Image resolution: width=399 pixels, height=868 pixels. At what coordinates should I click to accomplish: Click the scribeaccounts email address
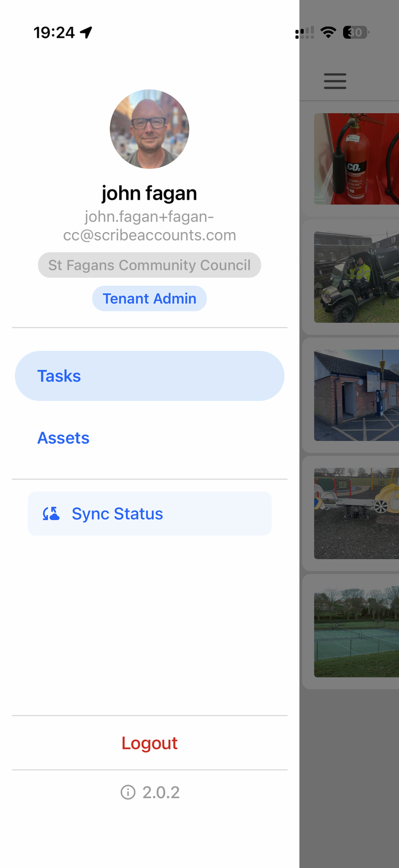149,226
